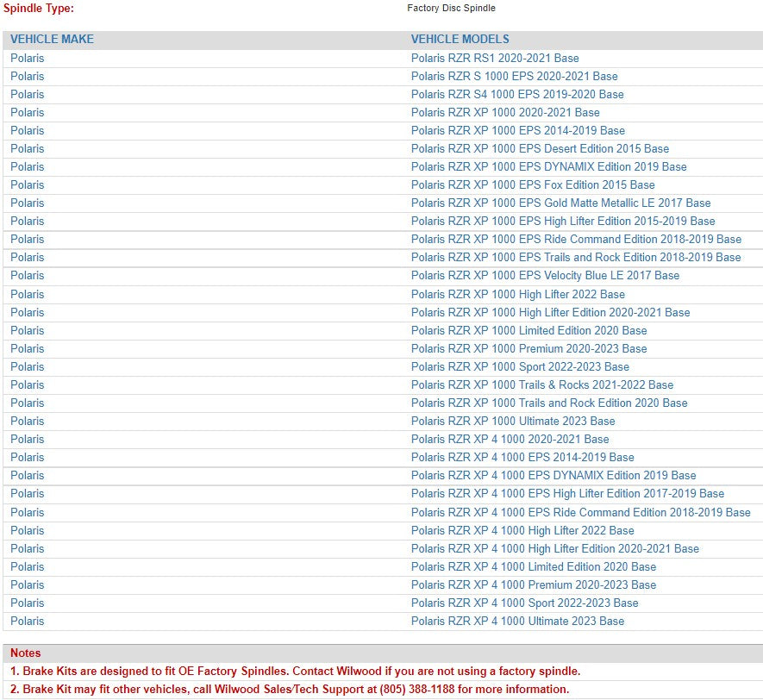Select RZR XP 1000 Sport 2022-2023 Base
Image resolution: width=763 pixels, height=700 pixels.
point(520,366)
